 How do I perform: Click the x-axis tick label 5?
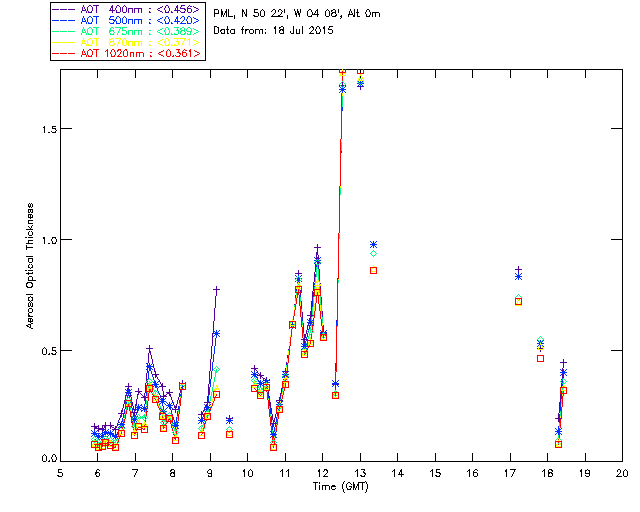pos(61,473)
